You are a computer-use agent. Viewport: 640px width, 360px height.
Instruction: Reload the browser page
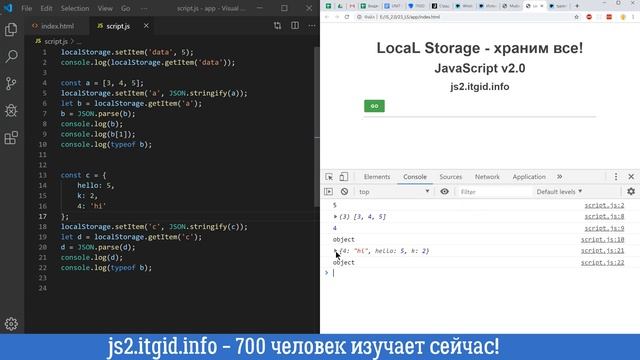(x=347, y=17)
